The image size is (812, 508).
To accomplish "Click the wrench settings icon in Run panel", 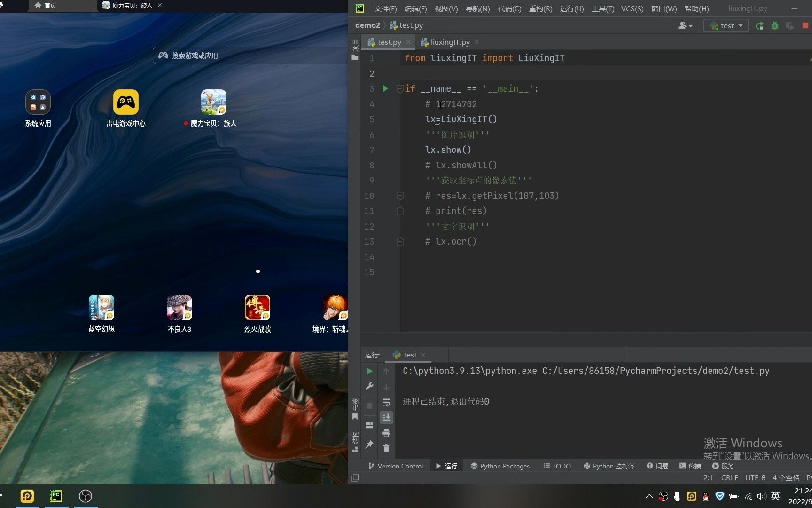I will click(369, 387).
